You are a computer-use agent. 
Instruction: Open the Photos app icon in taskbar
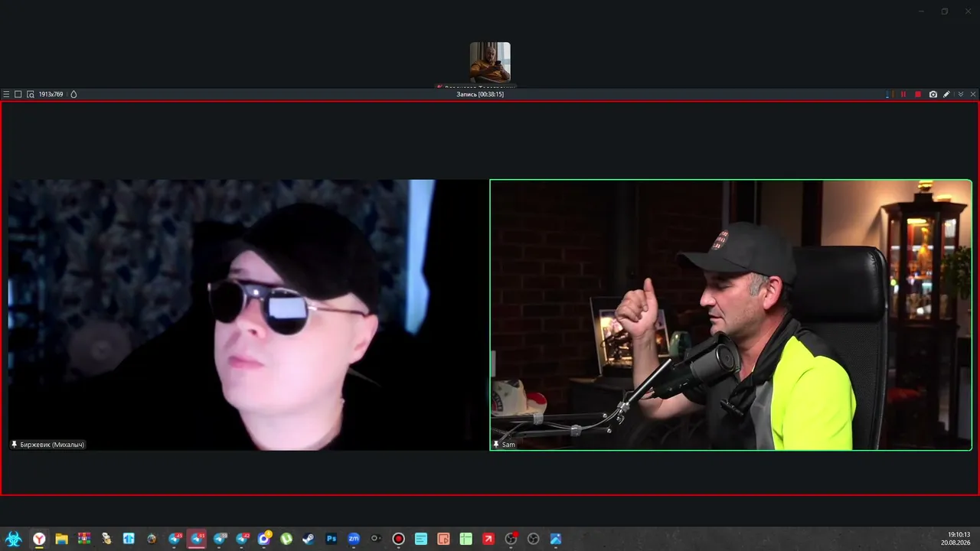(x=556, y=539)
